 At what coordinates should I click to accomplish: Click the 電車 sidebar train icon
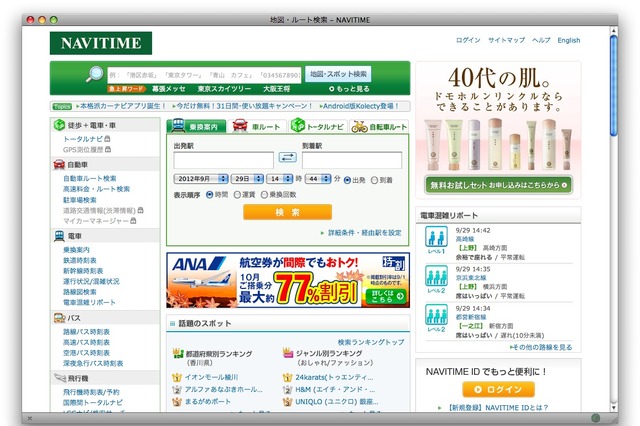(x=59, y=236)
